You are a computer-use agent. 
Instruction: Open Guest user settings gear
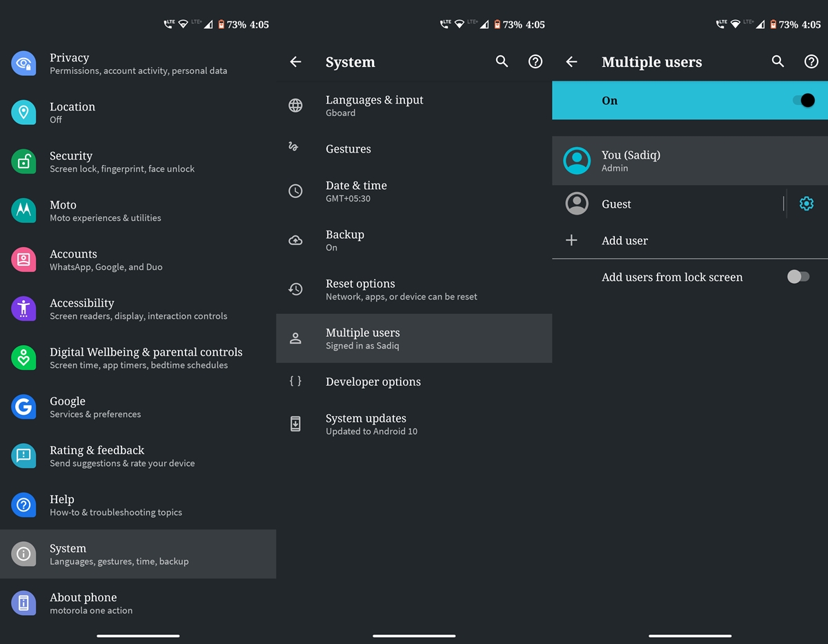pyautogui.click(x=807, y=204)
